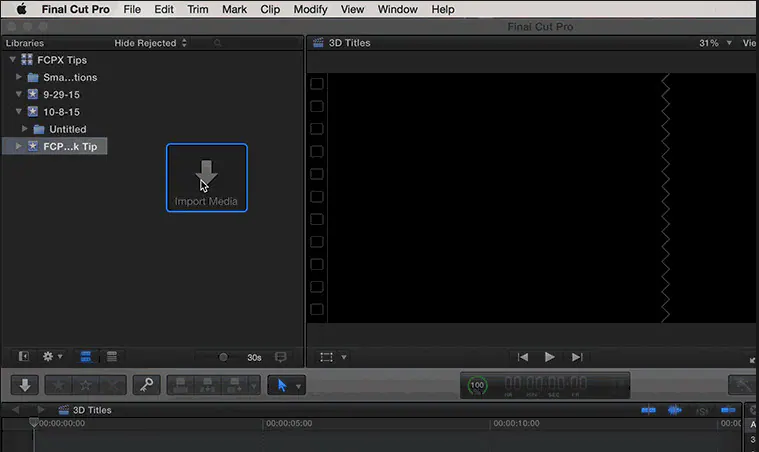Screen dimensions: 759x452
Task: Open the Apple menu
Action: pos(21,9)
